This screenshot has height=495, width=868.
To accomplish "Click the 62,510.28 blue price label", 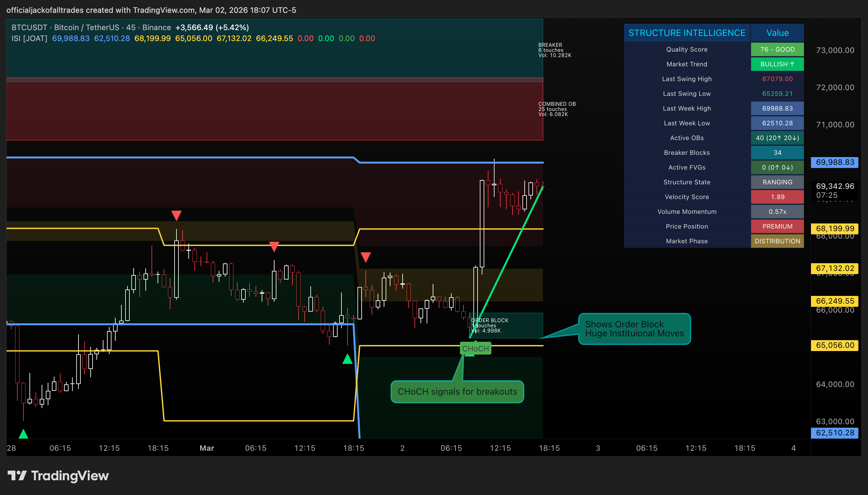I will click(835, 433).
